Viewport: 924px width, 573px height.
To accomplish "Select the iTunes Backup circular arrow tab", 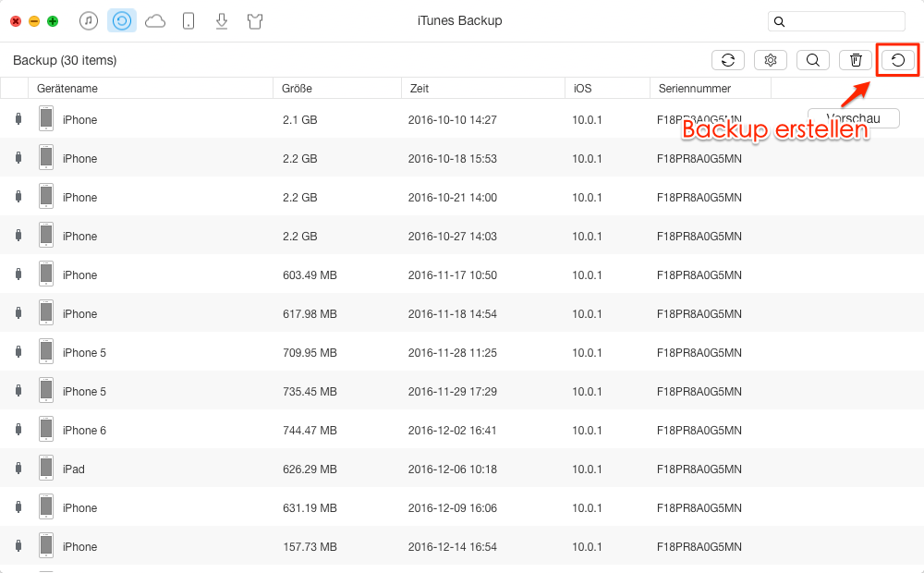I will pos(122,21).
